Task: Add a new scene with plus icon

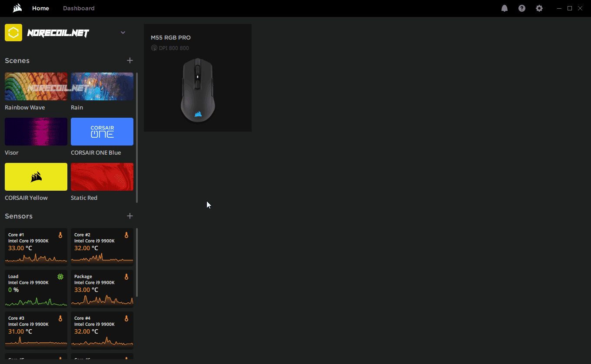Action: 130,60
